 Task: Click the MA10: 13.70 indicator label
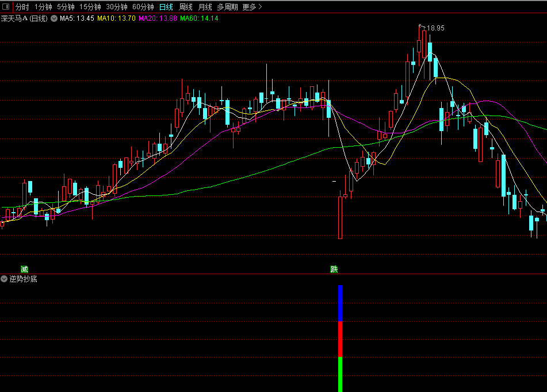tap(116, 18)
